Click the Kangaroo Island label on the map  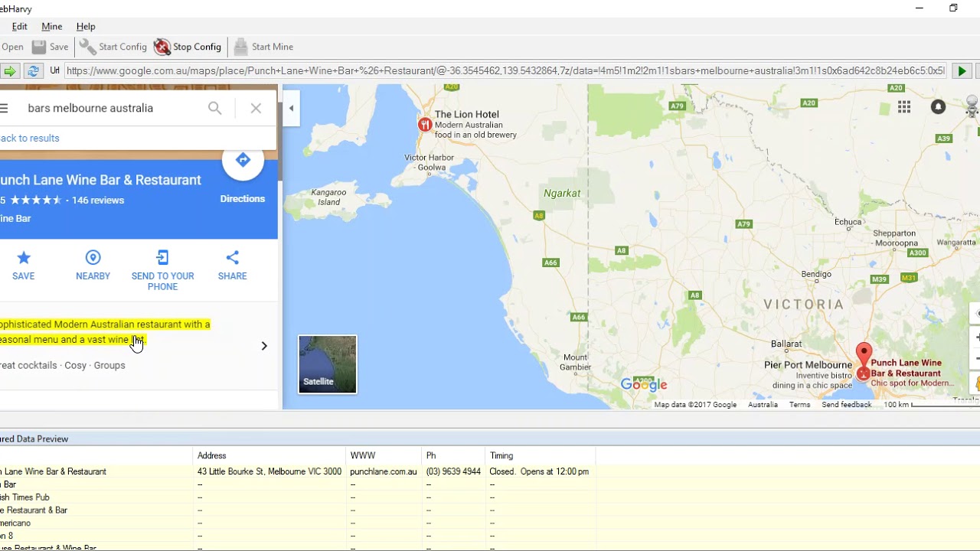(329, 197)
